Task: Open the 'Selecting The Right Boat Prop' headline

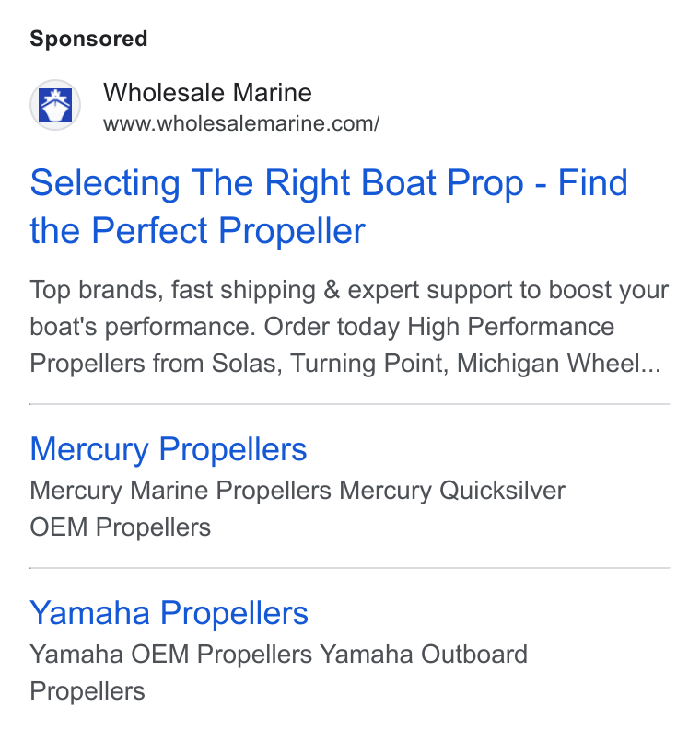Action: (329, 207)
